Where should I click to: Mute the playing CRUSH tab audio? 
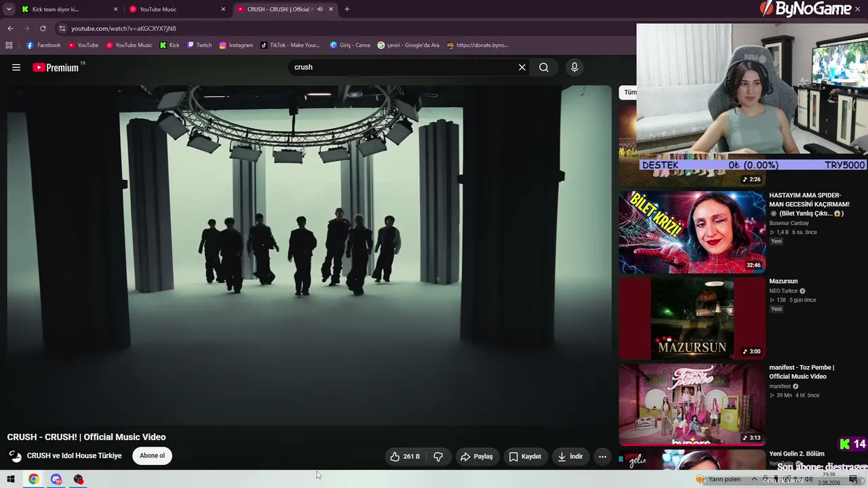(x=320, y=9)
